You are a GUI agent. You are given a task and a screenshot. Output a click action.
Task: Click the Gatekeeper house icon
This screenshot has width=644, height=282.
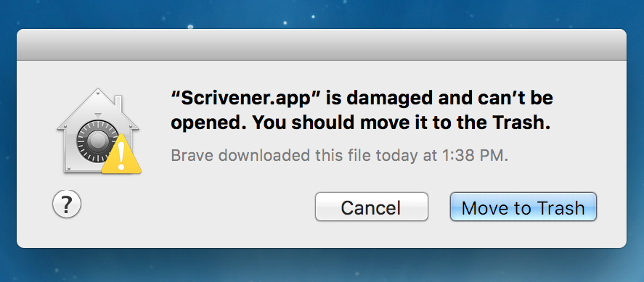[98, 130]
